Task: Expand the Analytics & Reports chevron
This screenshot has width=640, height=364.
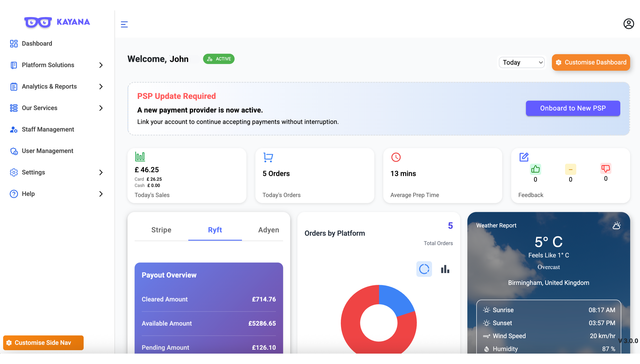Action: click(101, 87)
